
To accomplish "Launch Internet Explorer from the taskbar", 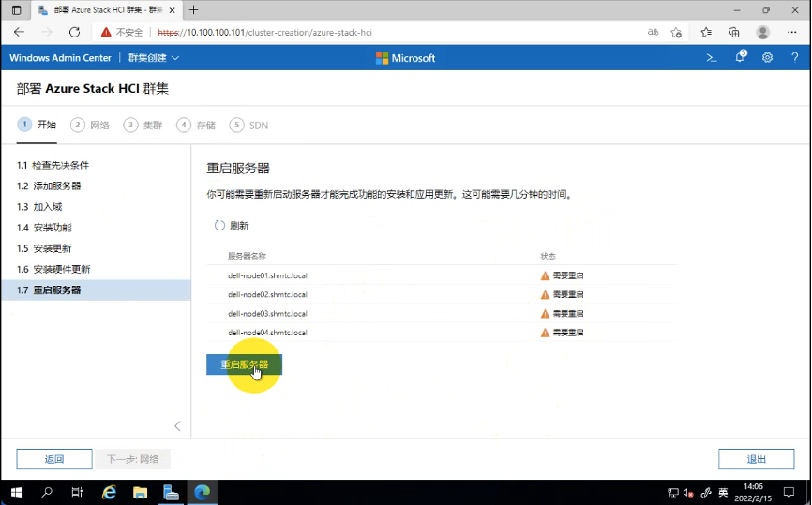I will pyautogui.click(x=109, y=492).
